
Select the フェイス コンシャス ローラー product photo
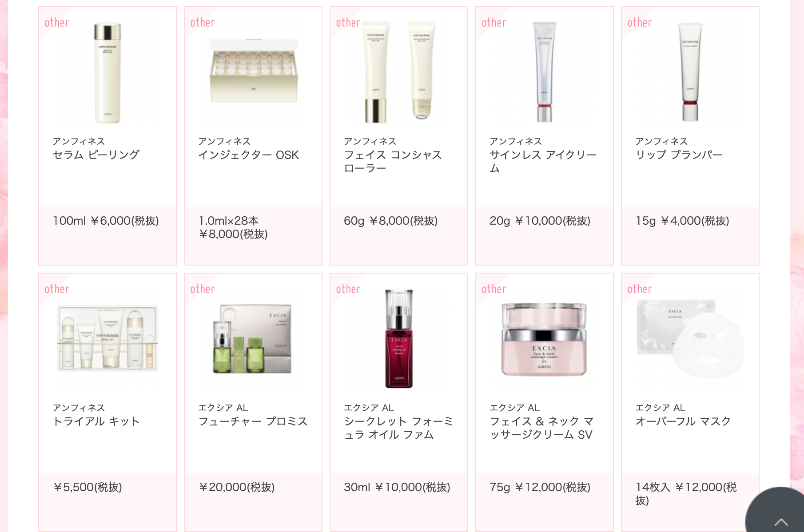pyautogui.click(x=399, y=72)
